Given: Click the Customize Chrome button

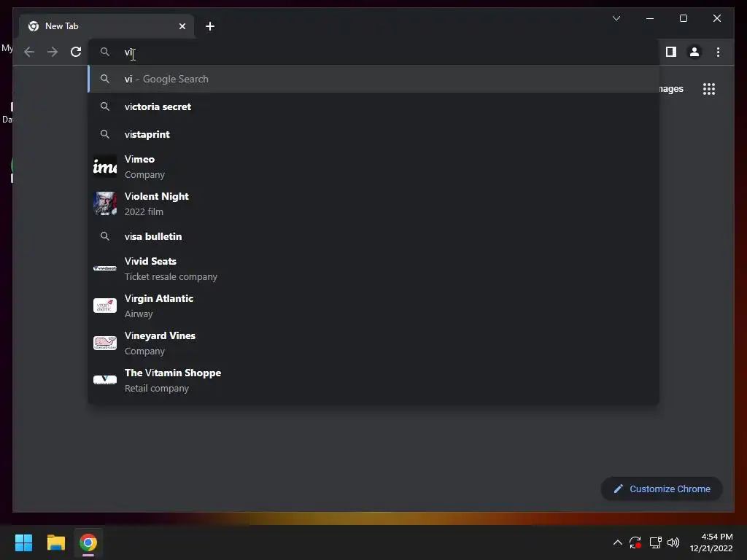Looking at the screenshot, I should coord(662,489).
